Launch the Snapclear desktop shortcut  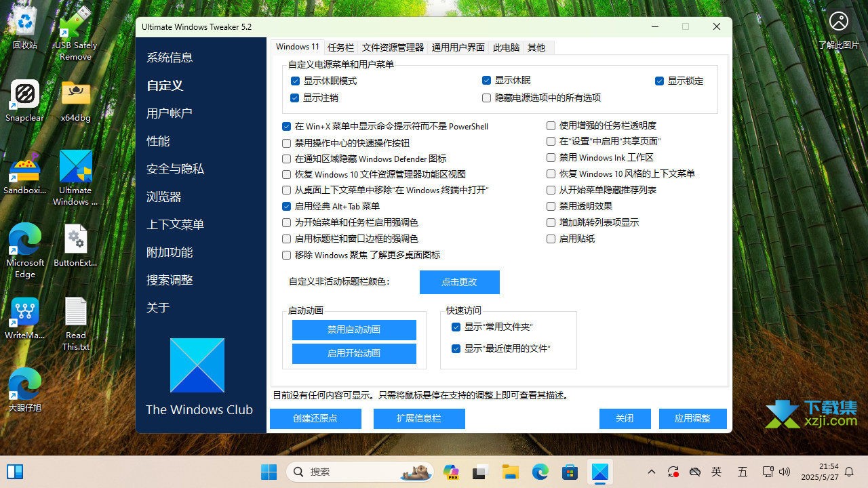tap(25, 101)
